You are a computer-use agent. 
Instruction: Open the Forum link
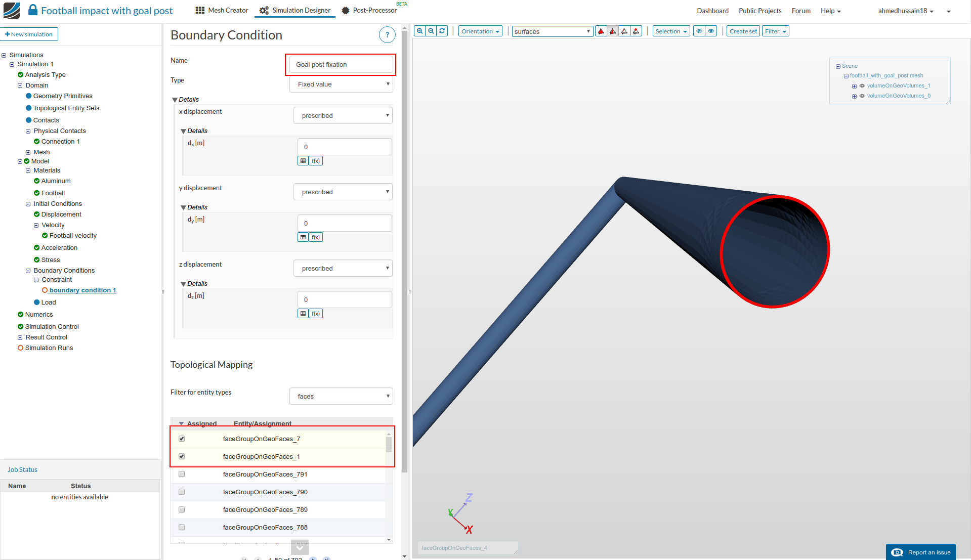801,11
